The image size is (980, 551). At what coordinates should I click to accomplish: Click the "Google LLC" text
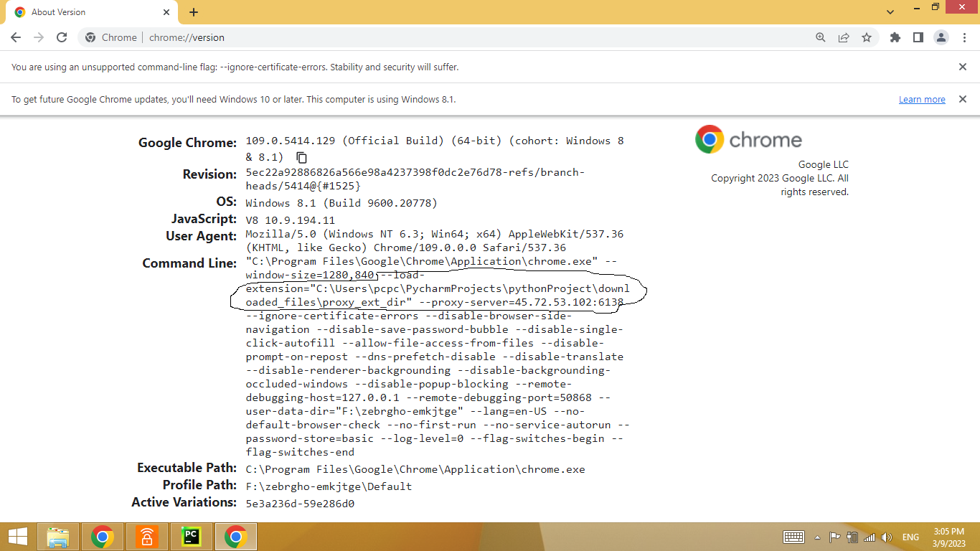click(824, 165)
